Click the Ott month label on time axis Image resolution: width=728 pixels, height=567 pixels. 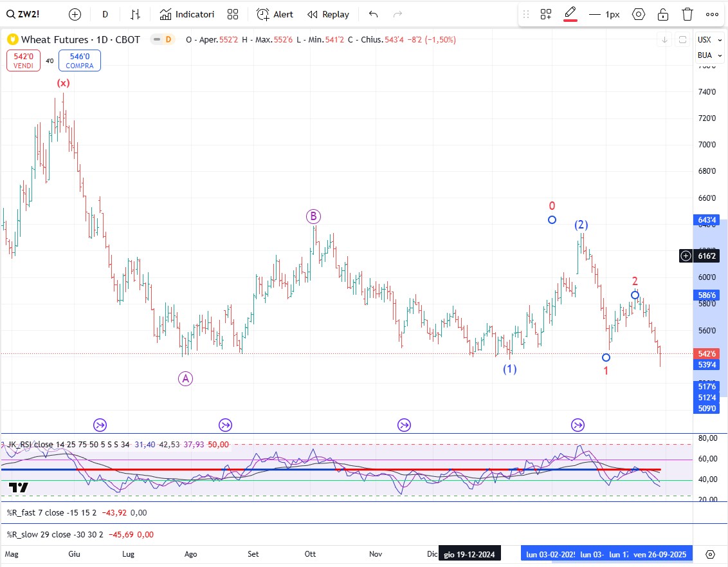tap(310, 554)
